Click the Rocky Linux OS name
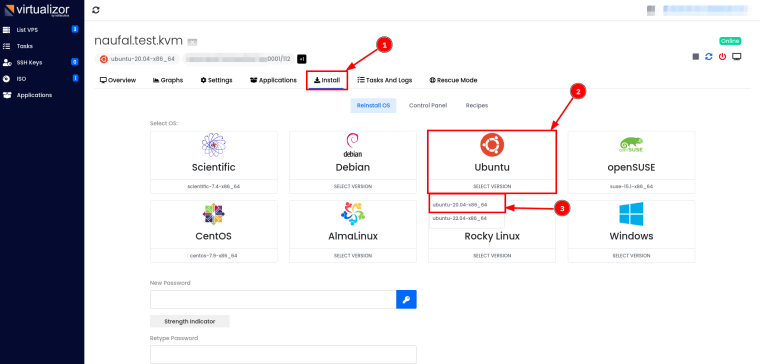 pos(492,237)
